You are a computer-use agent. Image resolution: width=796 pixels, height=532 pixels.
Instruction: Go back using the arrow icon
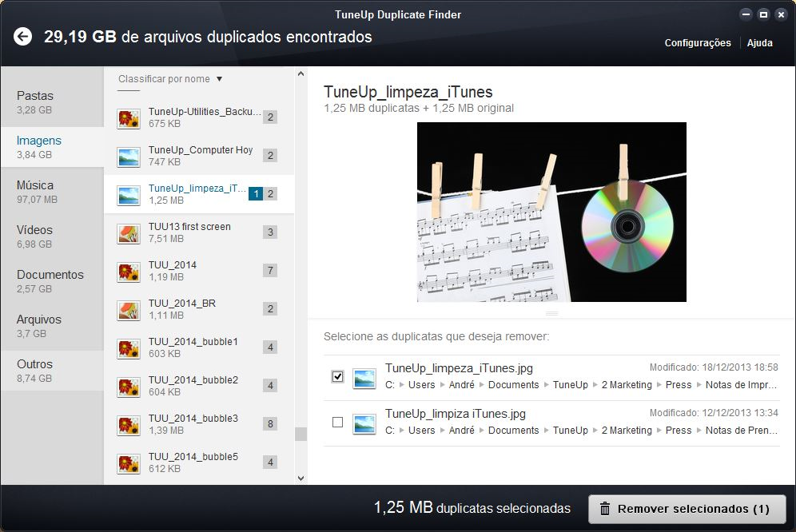[23, 37]
